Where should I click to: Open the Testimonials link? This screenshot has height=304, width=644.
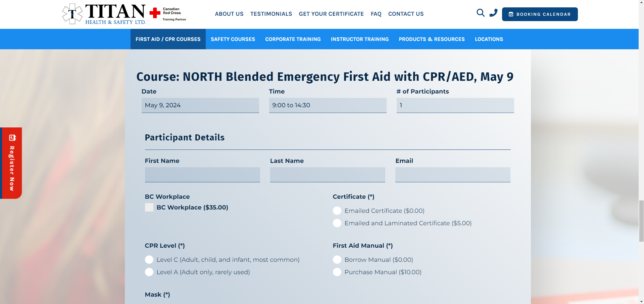pyautogui.click(x=271, y=14)
